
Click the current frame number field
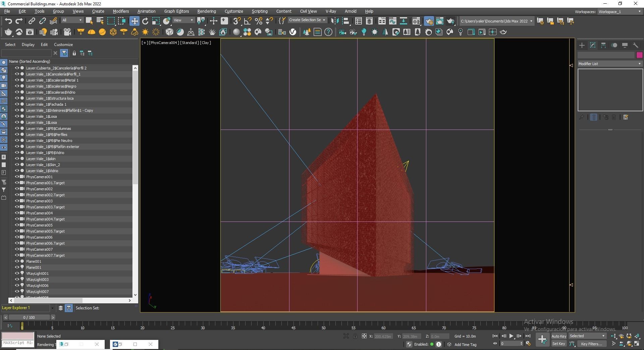click(x=510, y=344)
